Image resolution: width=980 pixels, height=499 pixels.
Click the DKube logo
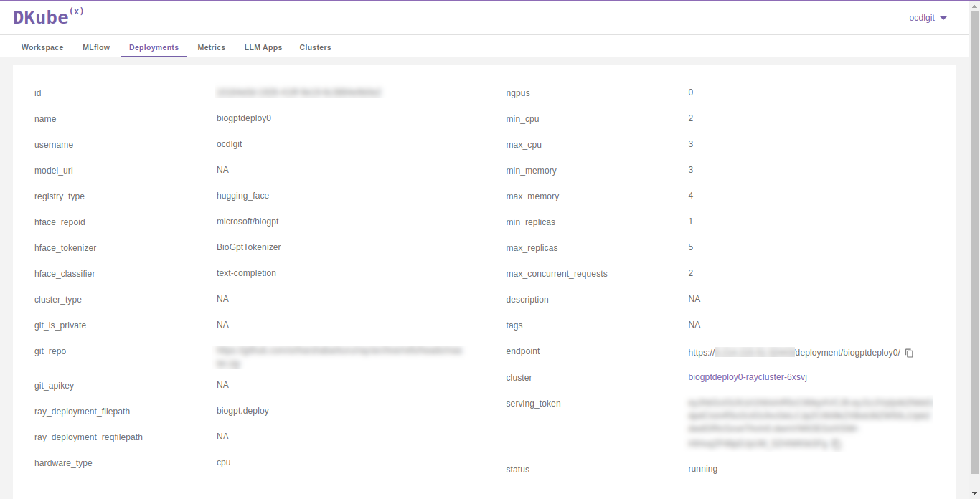[48, 17]
